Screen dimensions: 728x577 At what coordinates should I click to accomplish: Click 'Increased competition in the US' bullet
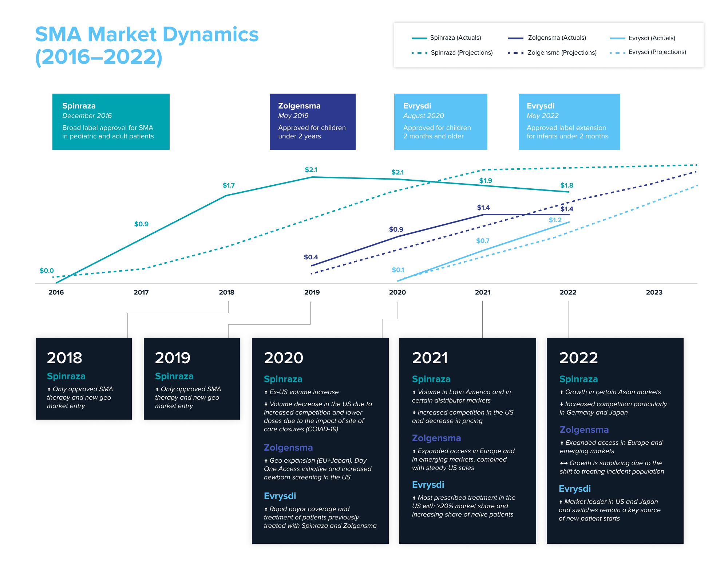(x=463, y=416)
